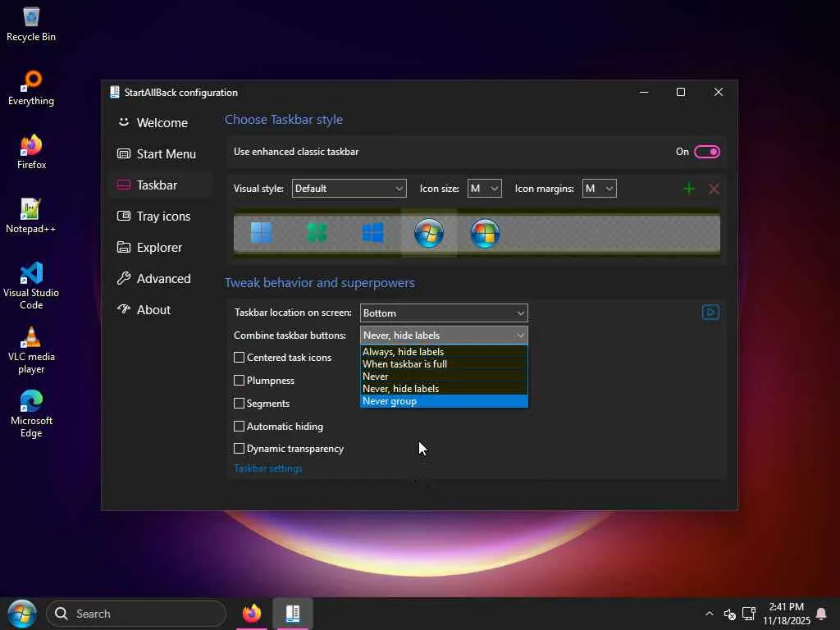840x630 pixels.
Task: Open the Taskbar settings link
Action: pos(268,468)
